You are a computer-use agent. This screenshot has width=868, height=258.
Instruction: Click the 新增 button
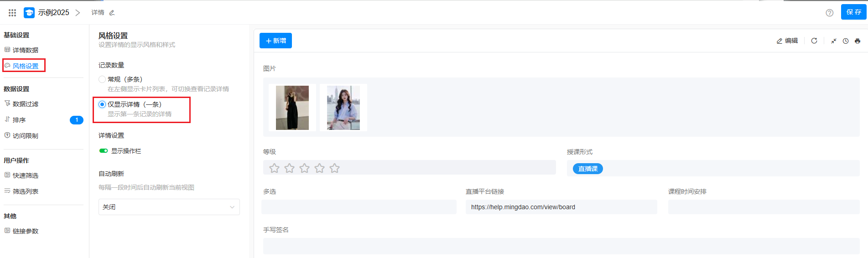click(x=275, y=41)
